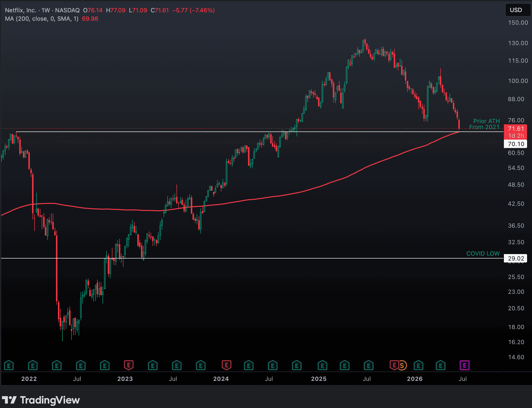The height and width of the screenshot is (408, 532).
Task: Click the 29.02 price label on axis
Action: pos(515,259)
